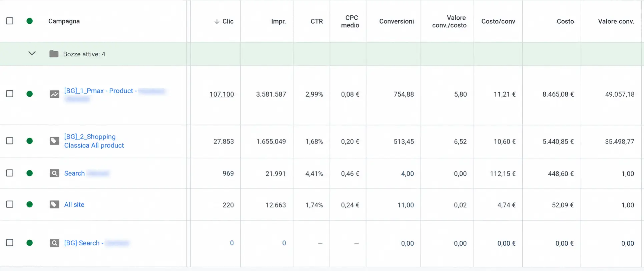Open the [BG]_2_Shopping Classica All product campaign
This screenshot has width=644, height=271.
[x=94, y=141]
